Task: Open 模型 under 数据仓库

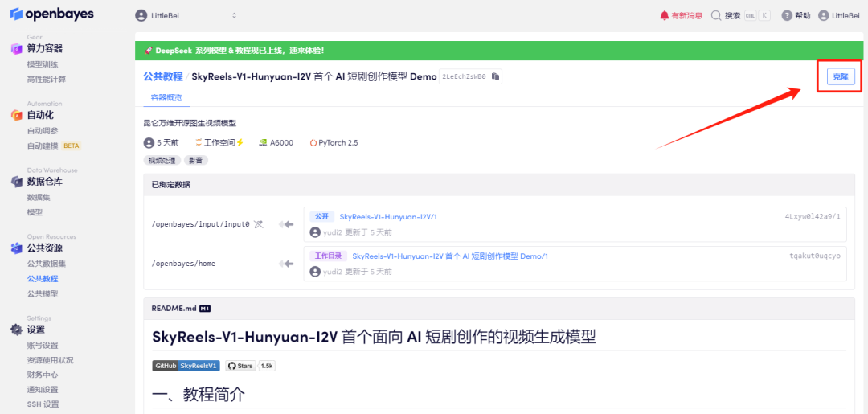Action: coord(35,212)
